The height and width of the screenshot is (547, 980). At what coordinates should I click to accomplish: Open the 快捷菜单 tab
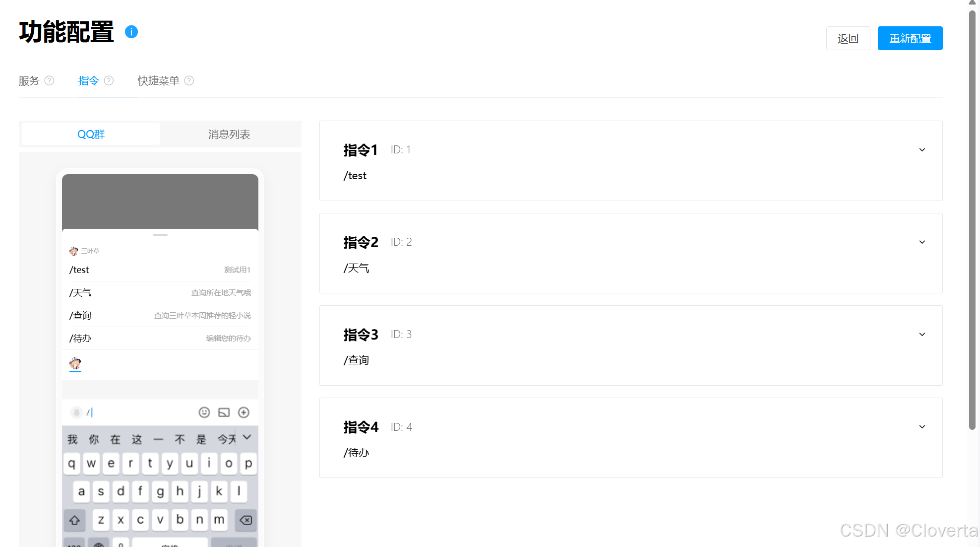(158, 81)
